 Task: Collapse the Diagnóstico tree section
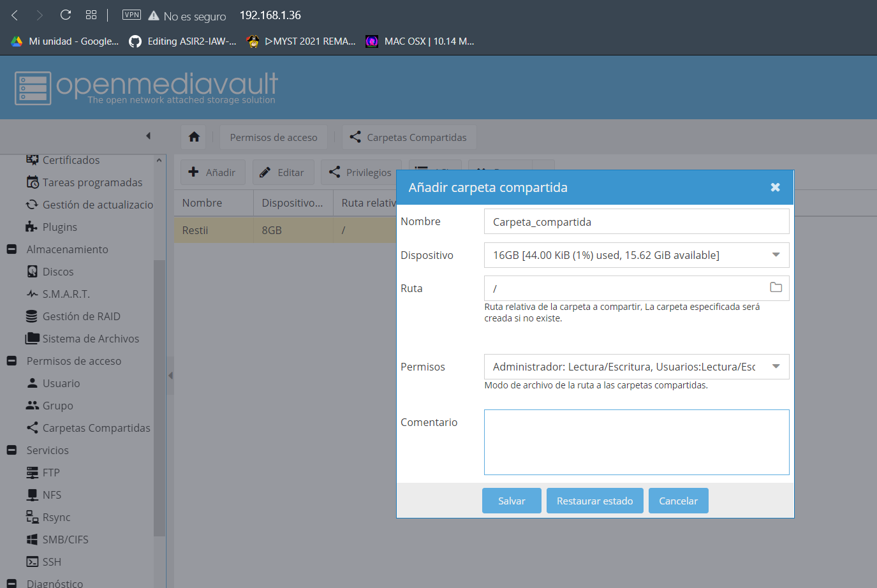click(11, 583)
